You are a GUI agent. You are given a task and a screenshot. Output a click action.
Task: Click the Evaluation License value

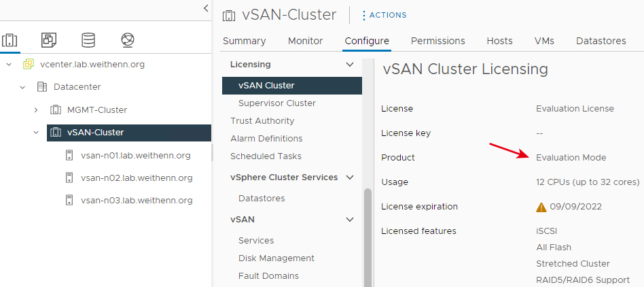(x=575, y=109)
